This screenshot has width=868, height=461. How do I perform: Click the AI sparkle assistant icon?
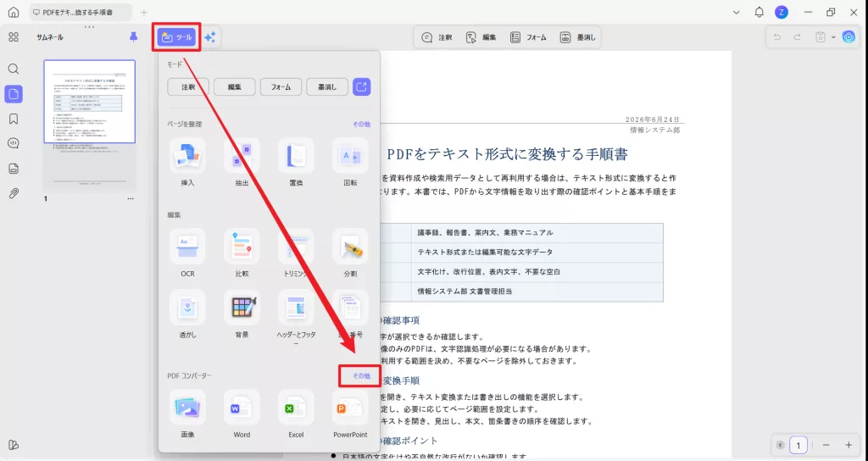click(210, 37)
